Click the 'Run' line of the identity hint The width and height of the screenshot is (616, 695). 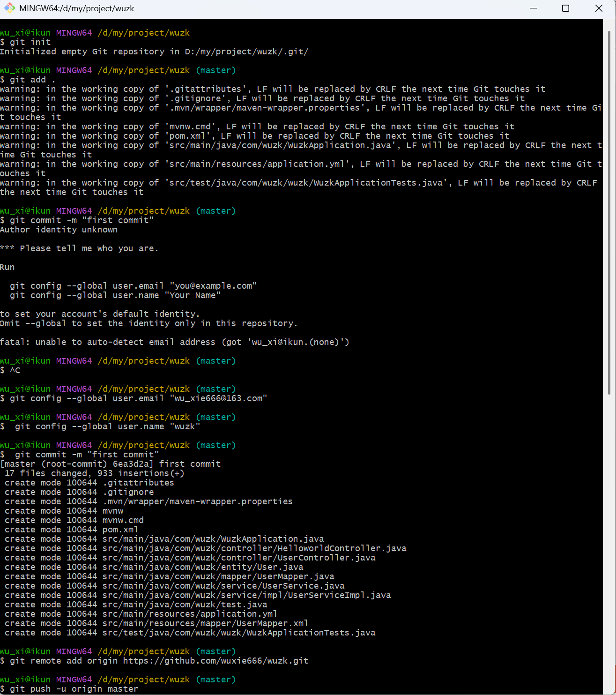coord(7,267)
